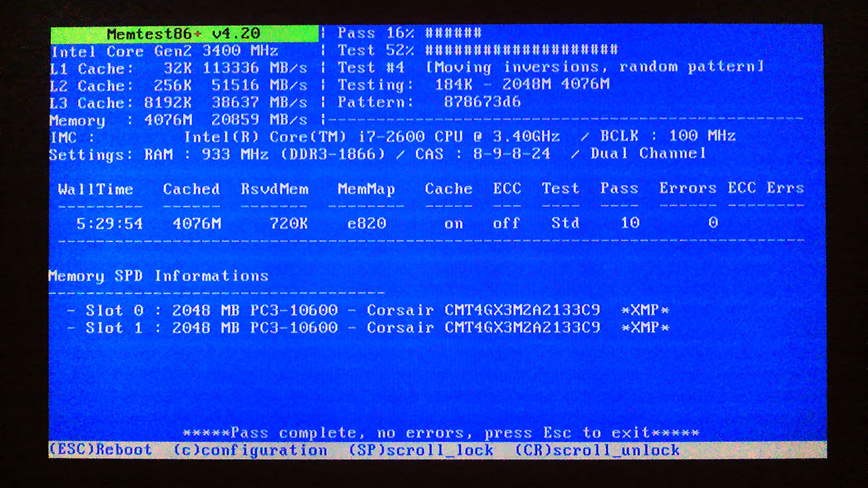Click the ECC value 'off'
This screenshot has height=488, width=868.
pyautogui.click(x=506, y=223)
